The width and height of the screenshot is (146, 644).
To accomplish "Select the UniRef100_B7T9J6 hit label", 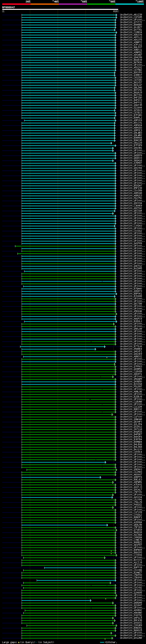I will tap(131, 346).
